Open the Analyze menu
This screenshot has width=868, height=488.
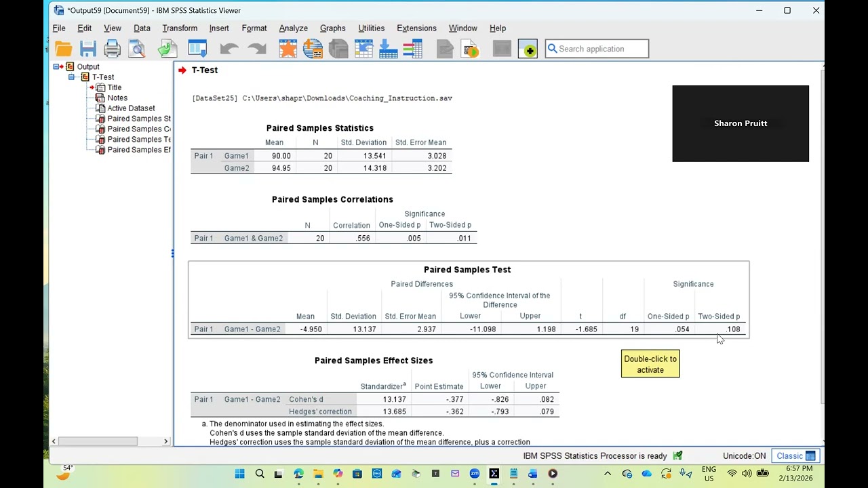(293, 28)
